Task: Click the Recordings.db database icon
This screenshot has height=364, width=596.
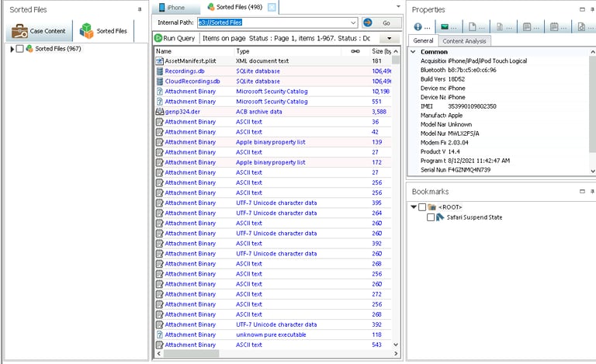Action: [160, 71]
